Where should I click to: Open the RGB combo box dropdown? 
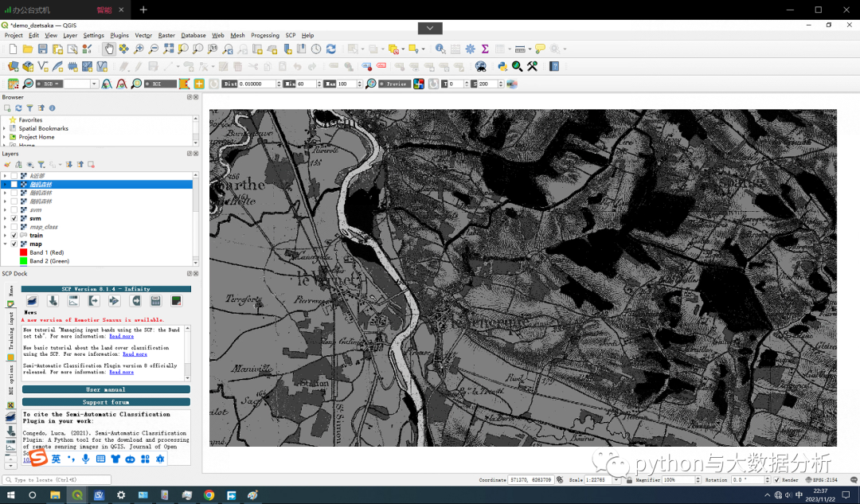(94, 84)
